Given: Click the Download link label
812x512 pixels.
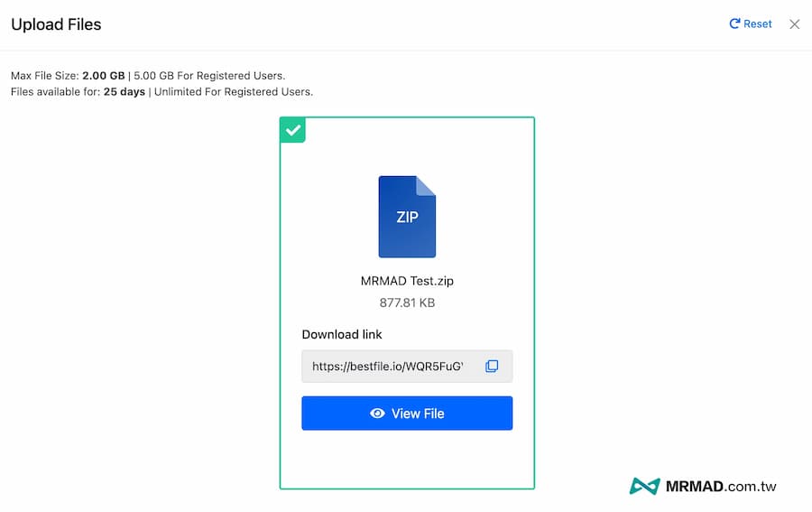Looking at the screenshot, I should pos(342,334).
